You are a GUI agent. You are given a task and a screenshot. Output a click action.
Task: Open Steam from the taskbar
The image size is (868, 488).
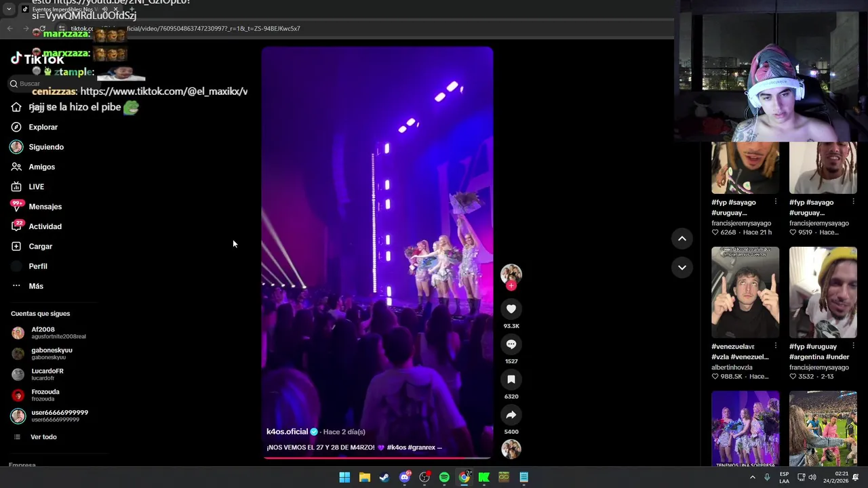384,477
